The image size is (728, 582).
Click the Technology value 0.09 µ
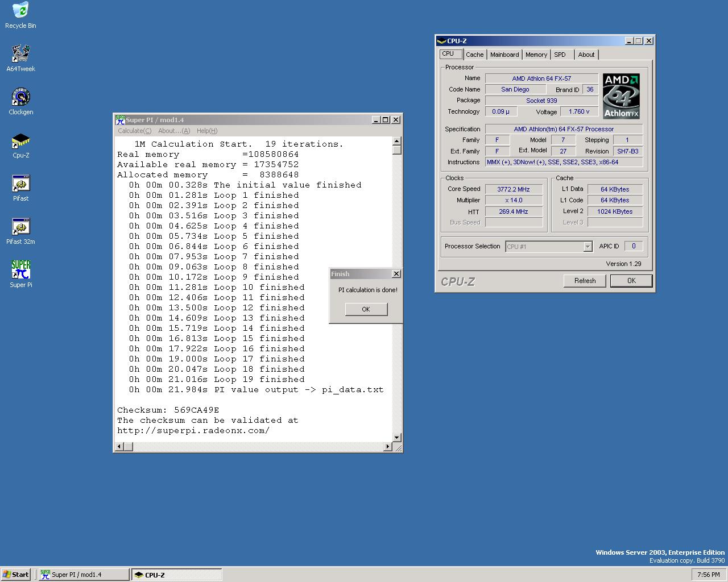[x=501, y=111]
